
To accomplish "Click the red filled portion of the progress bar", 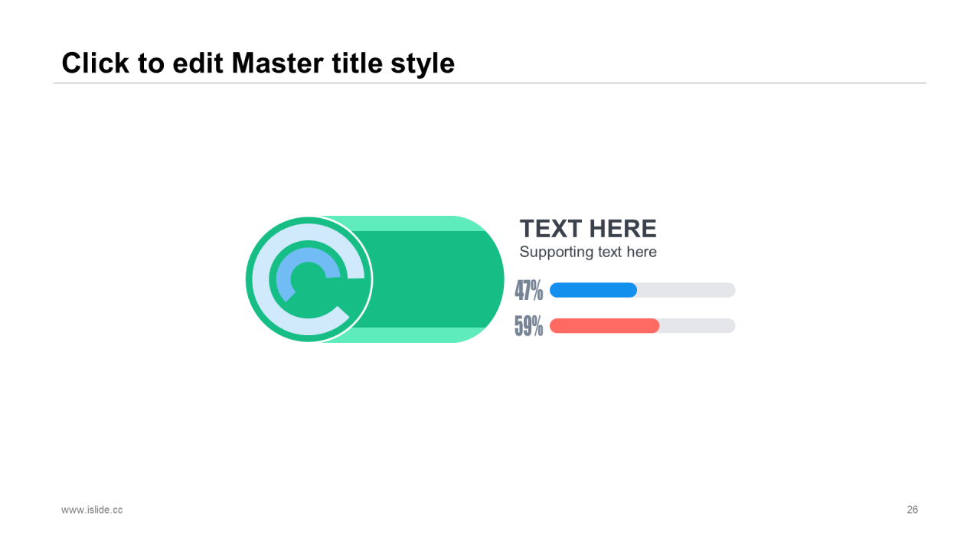I will (605, 326).
